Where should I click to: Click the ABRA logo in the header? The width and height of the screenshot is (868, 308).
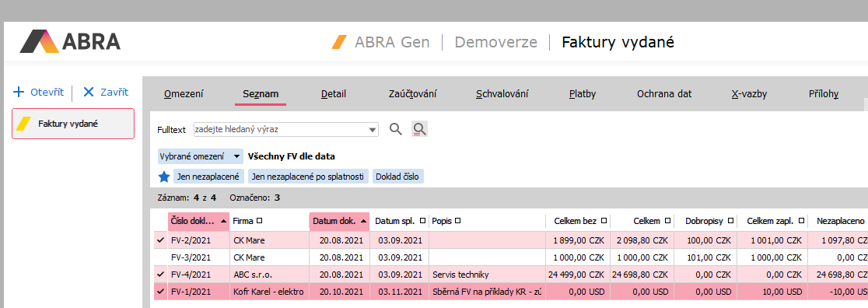70,41
